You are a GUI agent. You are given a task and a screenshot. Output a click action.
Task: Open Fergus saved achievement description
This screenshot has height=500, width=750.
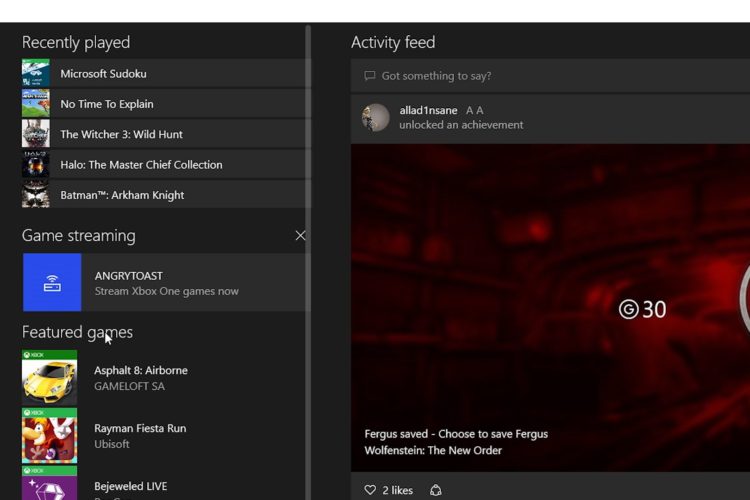click(456, 434)
